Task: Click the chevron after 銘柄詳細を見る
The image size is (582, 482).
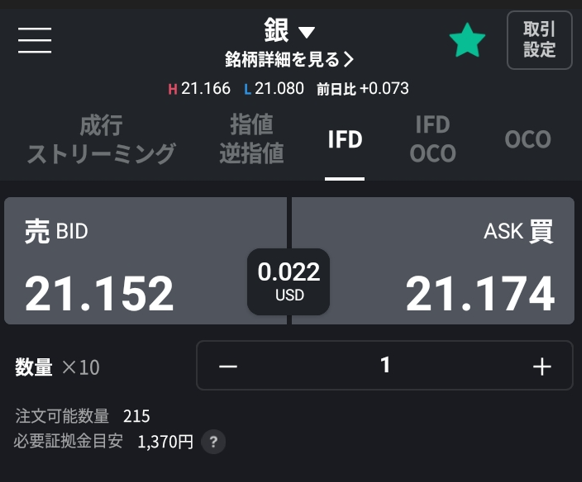Action: point(348,59)
